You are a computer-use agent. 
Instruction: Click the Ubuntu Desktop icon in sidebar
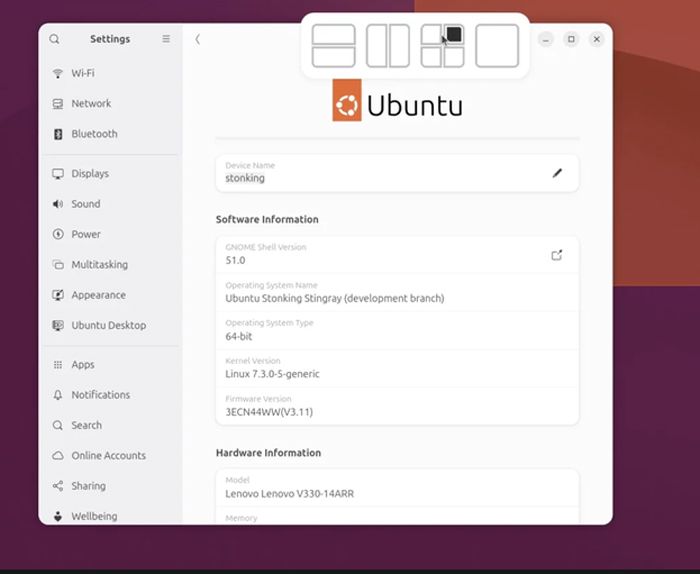pos(58,325)
